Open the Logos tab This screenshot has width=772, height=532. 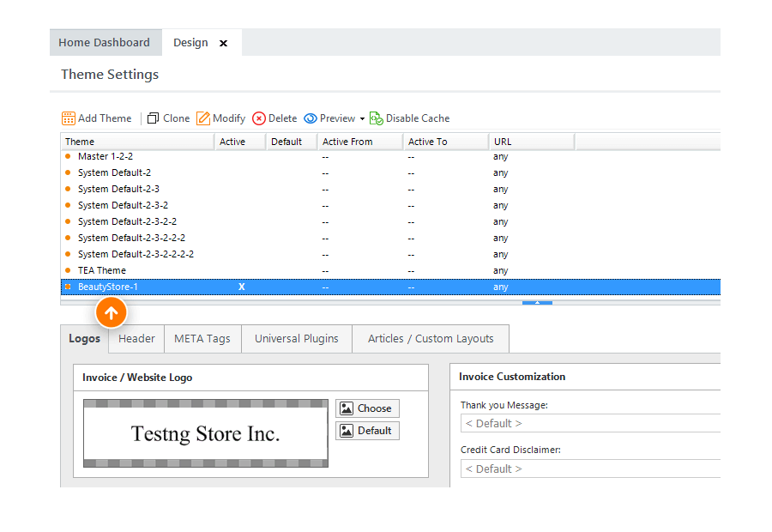[x=84, y=338]
